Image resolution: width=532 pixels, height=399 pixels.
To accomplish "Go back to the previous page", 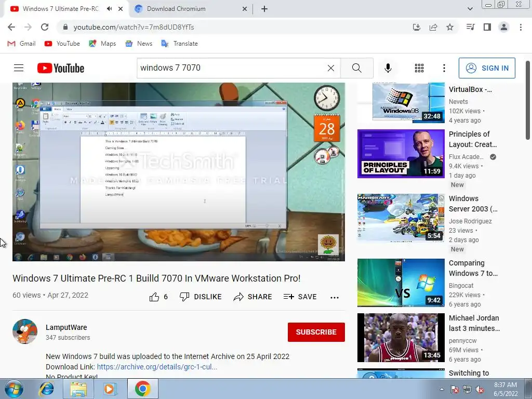I will tap(11, 27).
